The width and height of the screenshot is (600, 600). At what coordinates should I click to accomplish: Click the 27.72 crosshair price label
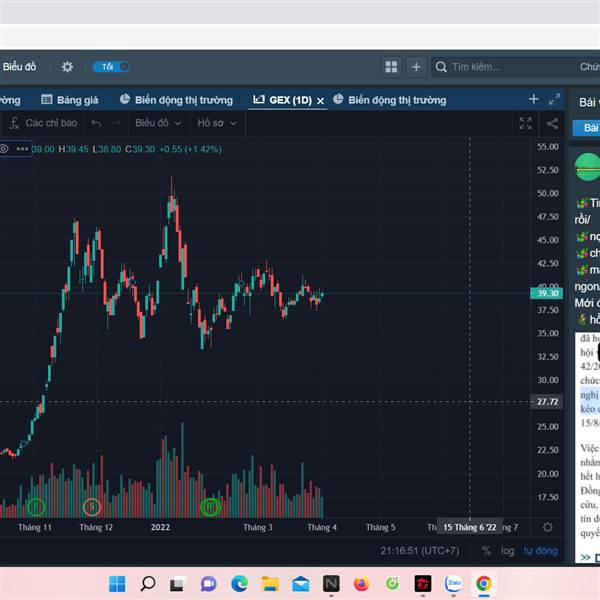546,402
